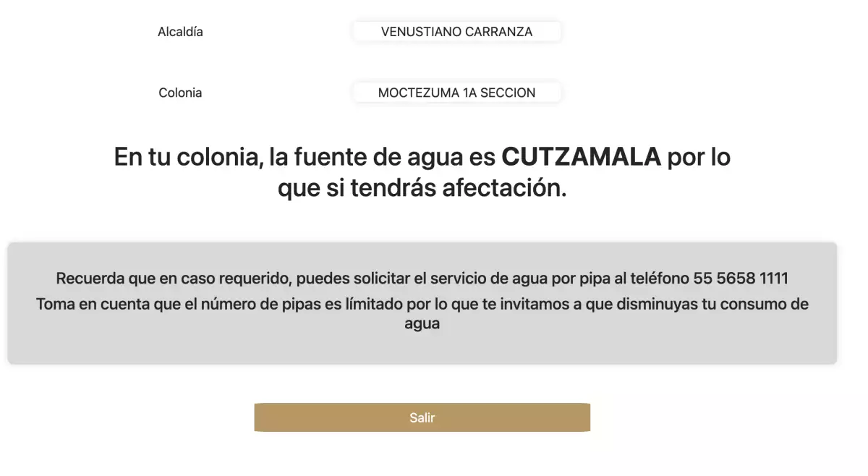Open the Alcaldía field showing VENUSTIANO CARRANZA
868x476 pixels.
click(x=456, y=32)
